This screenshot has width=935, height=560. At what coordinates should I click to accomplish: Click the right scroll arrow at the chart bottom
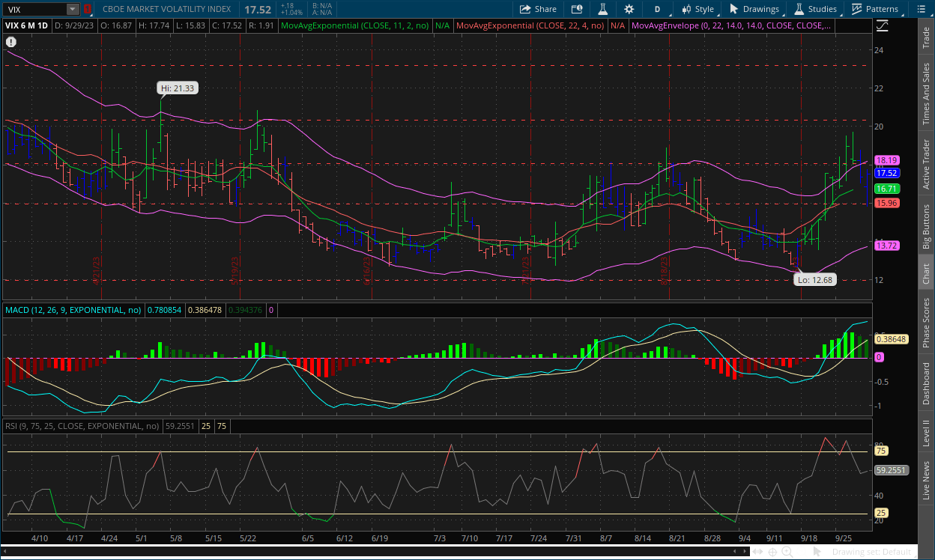[744, 552]
